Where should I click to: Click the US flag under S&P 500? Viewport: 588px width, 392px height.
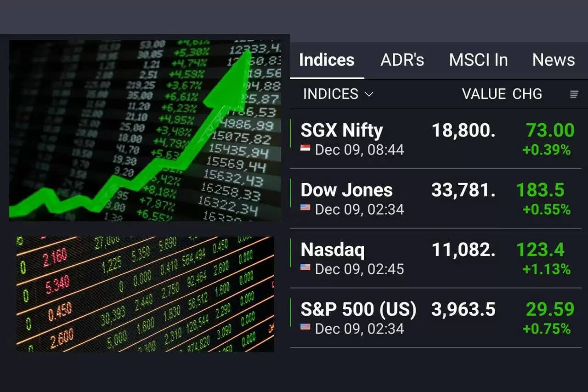coord(305,327)
